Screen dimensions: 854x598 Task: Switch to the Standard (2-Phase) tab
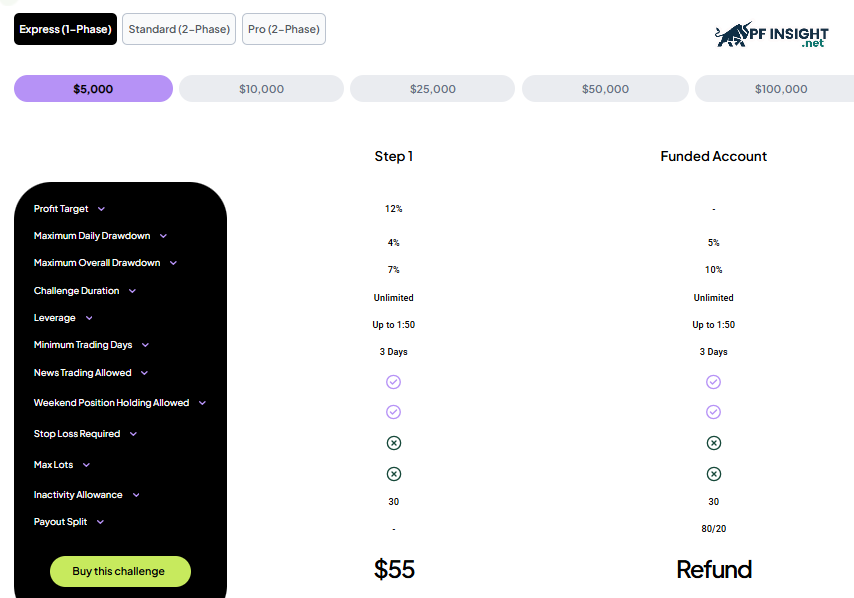[x=179, y=29]
